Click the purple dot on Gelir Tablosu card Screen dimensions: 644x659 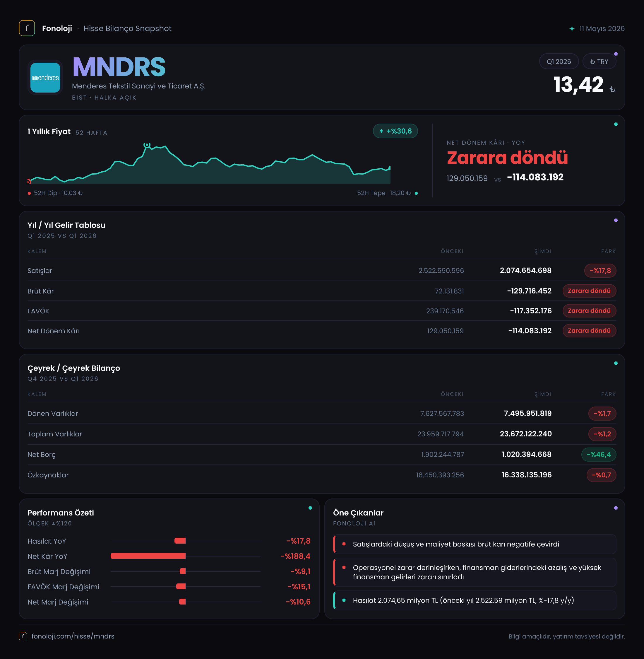point(616,220)
